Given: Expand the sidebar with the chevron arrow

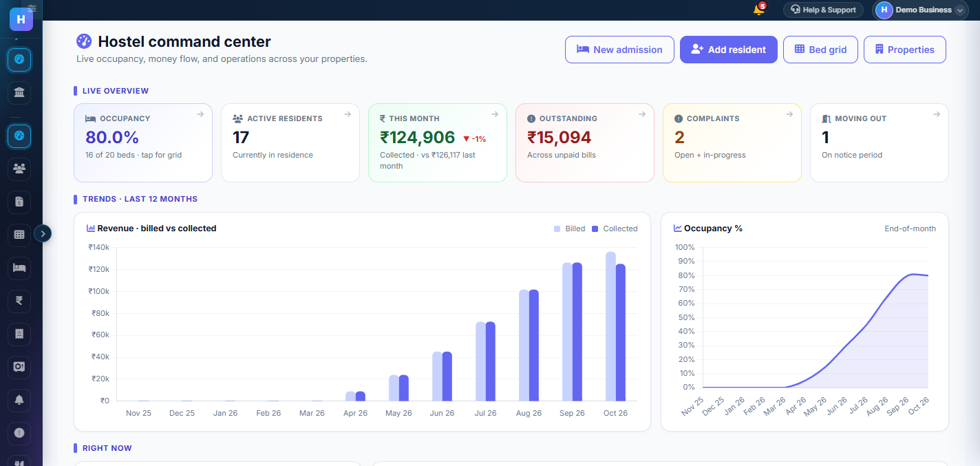Looking at the screenshot, I should click(x=43, y=233).
